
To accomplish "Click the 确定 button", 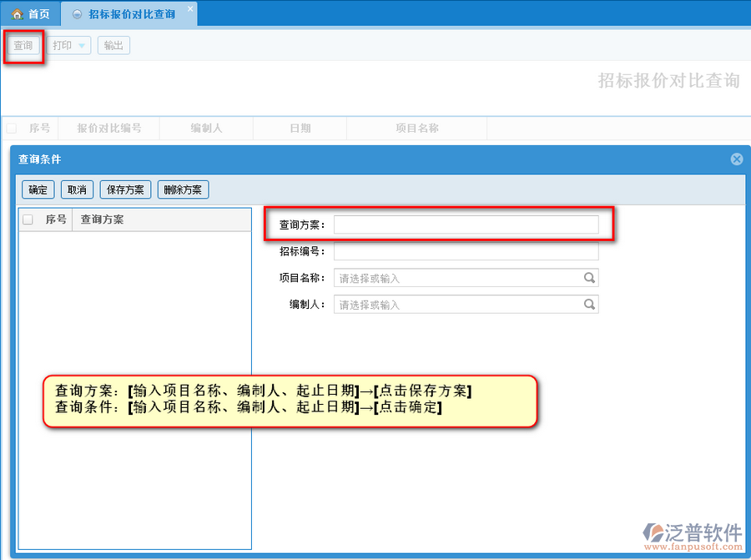I will pyautogui.click(x=38, y=189).
